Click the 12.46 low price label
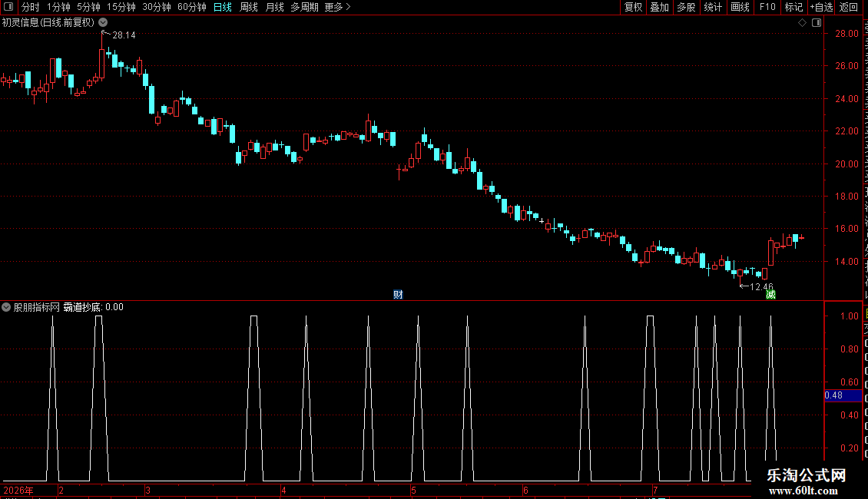The height and width of the screenshot is (499, 868). coord(761,286)
